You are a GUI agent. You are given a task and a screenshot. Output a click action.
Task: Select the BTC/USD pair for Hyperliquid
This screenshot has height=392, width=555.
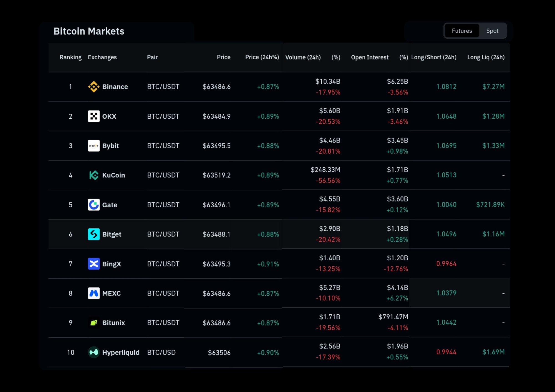161,353
